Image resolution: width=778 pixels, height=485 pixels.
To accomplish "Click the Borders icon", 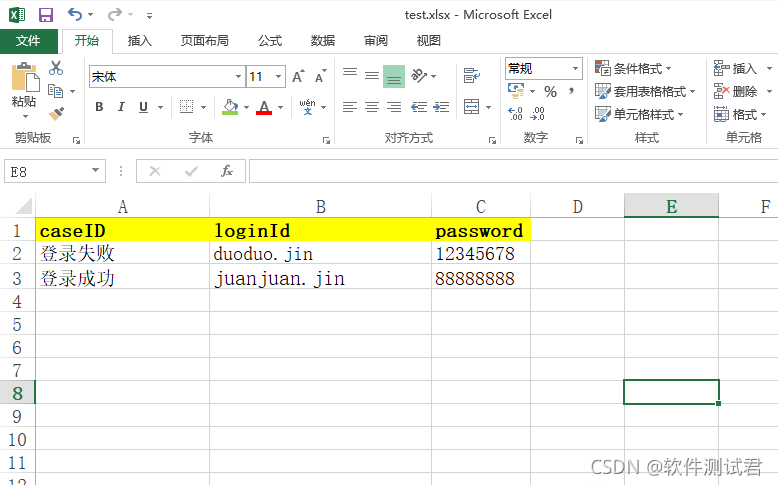I will click(187, 107).
